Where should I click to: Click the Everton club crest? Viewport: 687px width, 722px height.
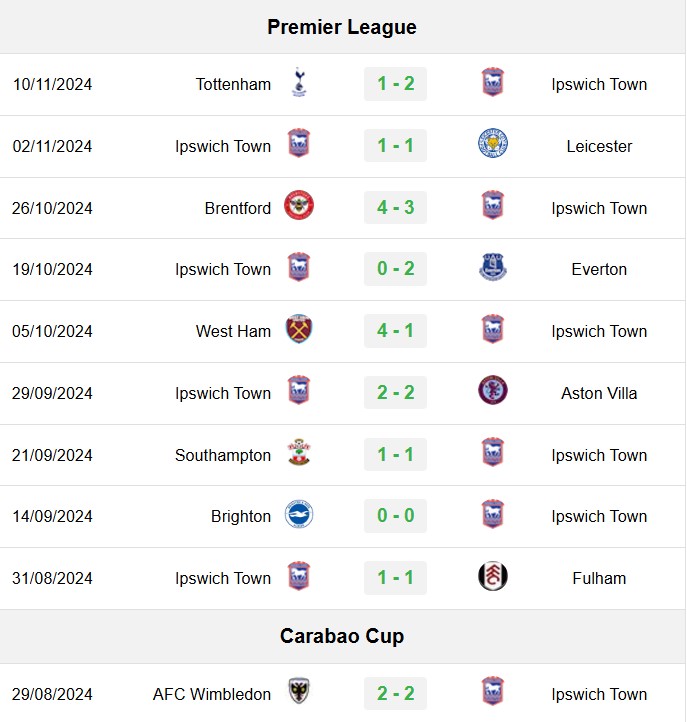pos(493,267)
